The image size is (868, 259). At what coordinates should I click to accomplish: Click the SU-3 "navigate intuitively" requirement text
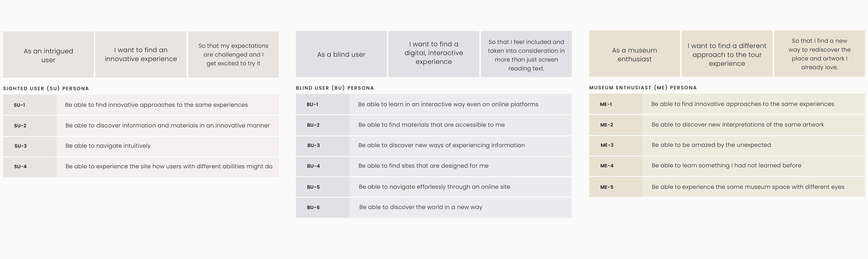tap(108, 146)
